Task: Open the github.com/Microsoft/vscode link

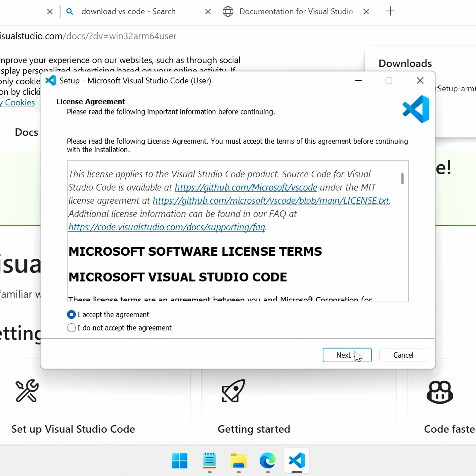Action: point(246,188)
